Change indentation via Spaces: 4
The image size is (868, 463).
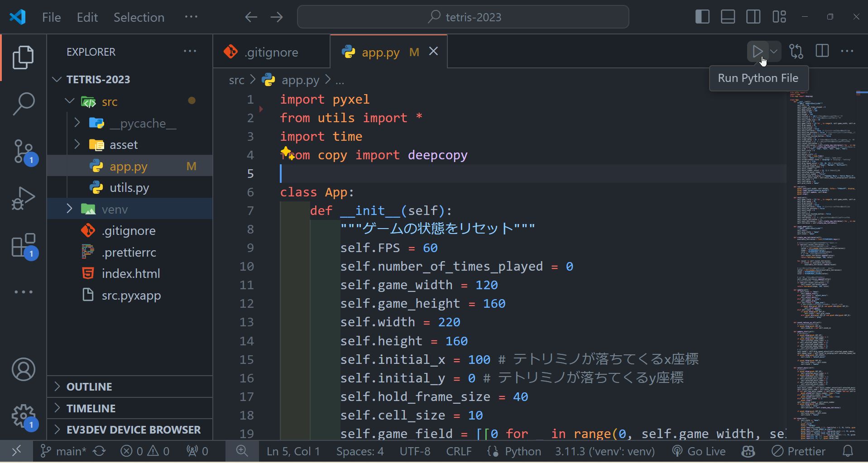[360, 451]
